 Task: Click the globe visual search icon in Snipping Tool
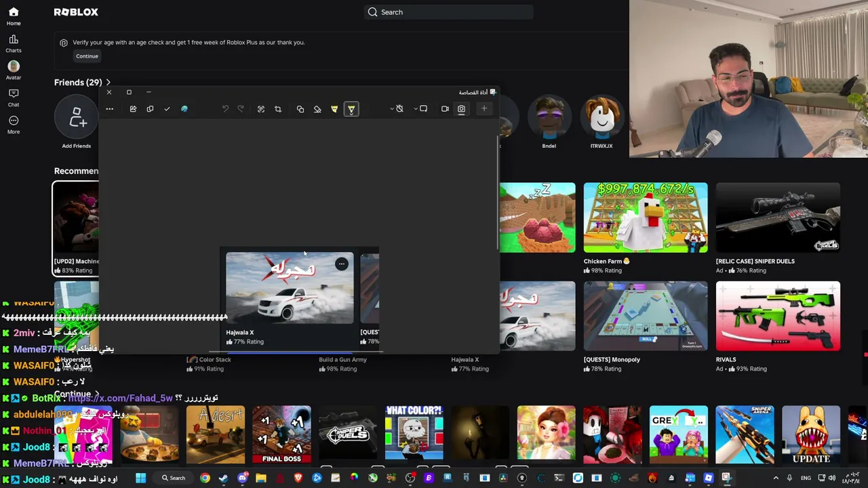point(184,109)
